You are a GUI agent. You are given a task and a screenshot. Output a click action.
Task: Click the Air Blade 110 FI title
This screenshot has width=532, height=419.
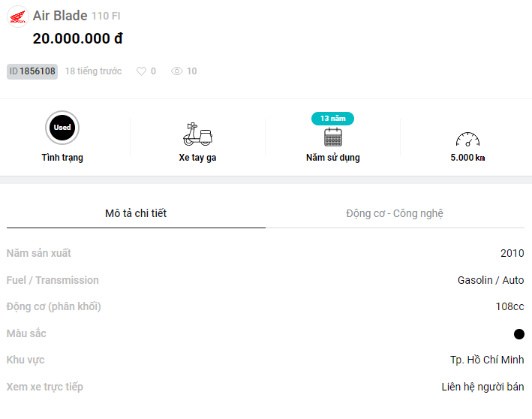click(77, 16)
